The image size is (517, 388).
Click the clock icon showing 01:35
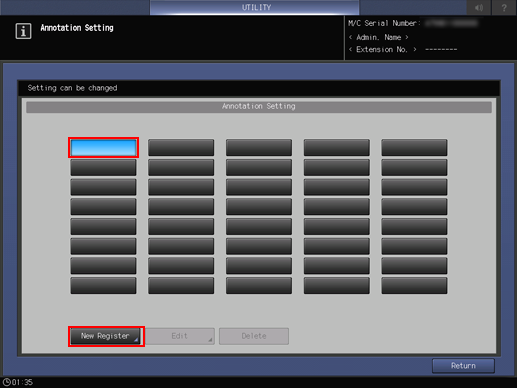tap(7, 382)
